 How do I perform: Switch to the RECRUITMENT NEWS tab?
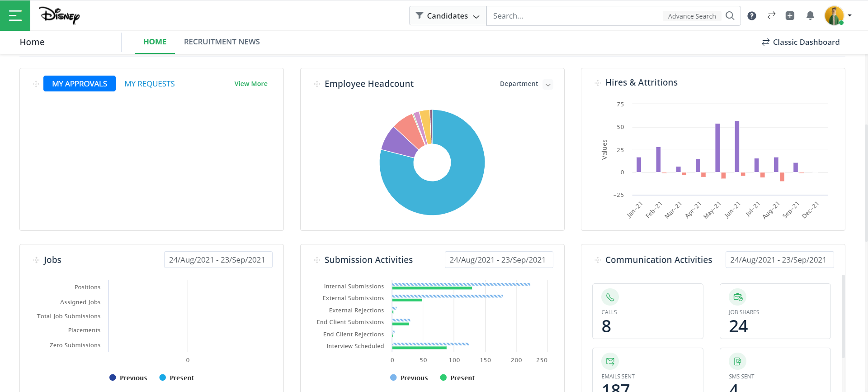point(222,42)
